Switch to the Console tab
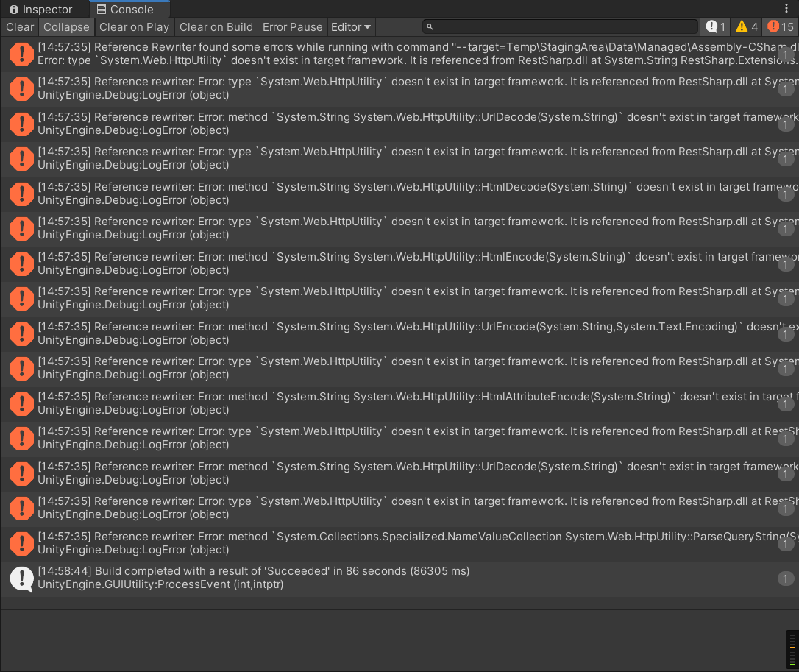 pos(129,9)
